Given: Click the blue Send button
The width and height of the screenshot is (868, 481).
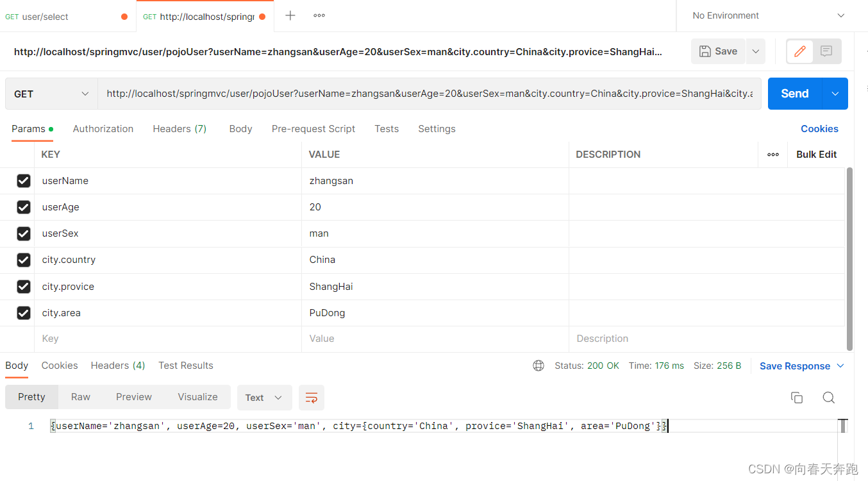Looking at the screenshot, I should [x=795, y=94].
